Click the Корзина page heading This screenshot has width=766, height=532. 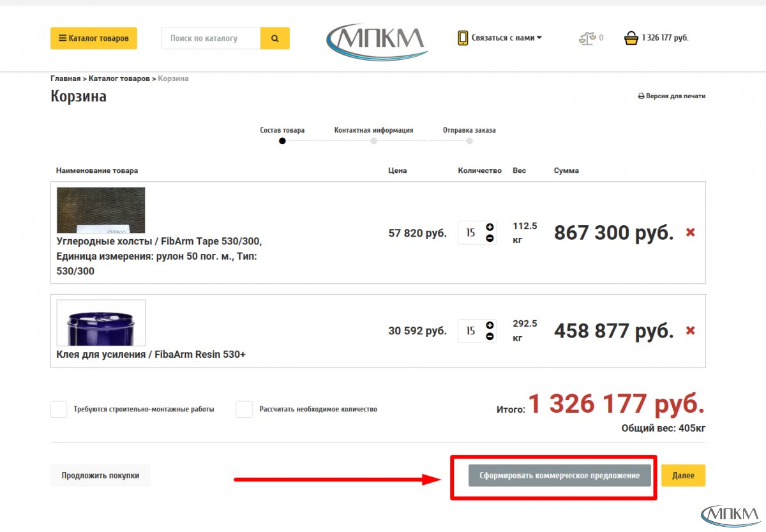(x=79, y=97)
